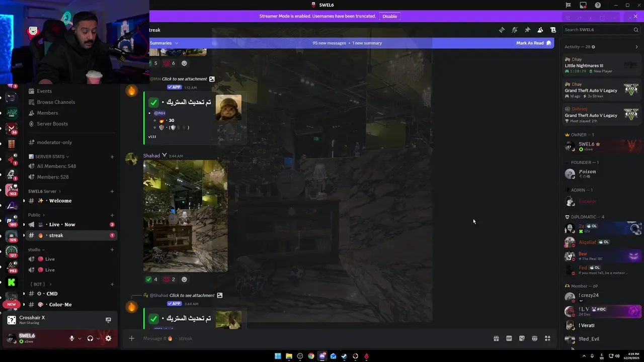Open pinned messages pin icon
The height and width of the screenshot is (362, 644).
pos(527,30)
